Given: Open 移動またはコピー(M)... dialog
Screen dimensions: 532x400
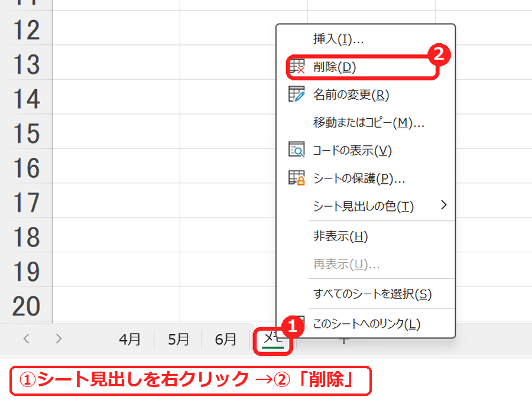Looking at the screenshot, I should click(365, 122).
